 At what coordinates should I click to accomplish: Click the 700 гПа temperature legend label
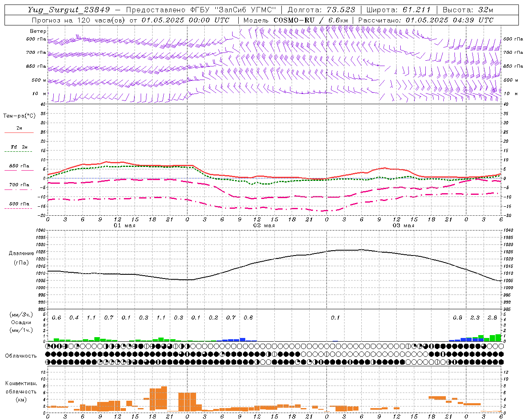coord(19,185)
